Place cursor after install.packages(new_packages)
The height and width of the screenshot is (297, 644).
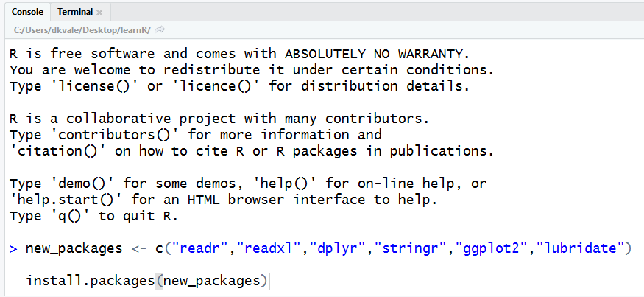click(269, 282)
